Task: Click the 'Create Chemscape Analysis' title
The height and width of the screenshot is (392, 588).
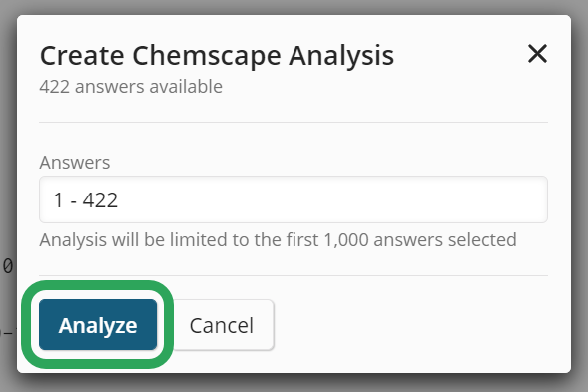Action: click(x=217, y=56)
